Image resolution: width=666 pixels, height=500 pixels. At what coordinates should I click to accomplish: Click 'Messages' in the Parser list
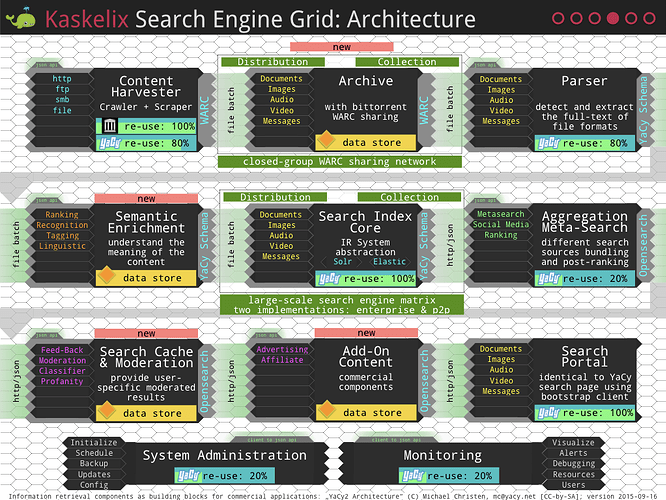[x=501, y=121]
